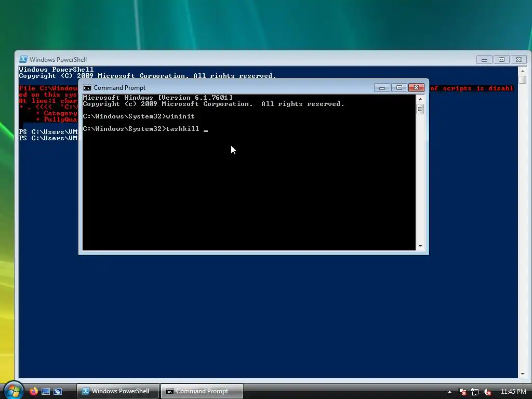
Task: Click the PowerShell window scrollbar thumb
Action: click(x=523, y=79)
